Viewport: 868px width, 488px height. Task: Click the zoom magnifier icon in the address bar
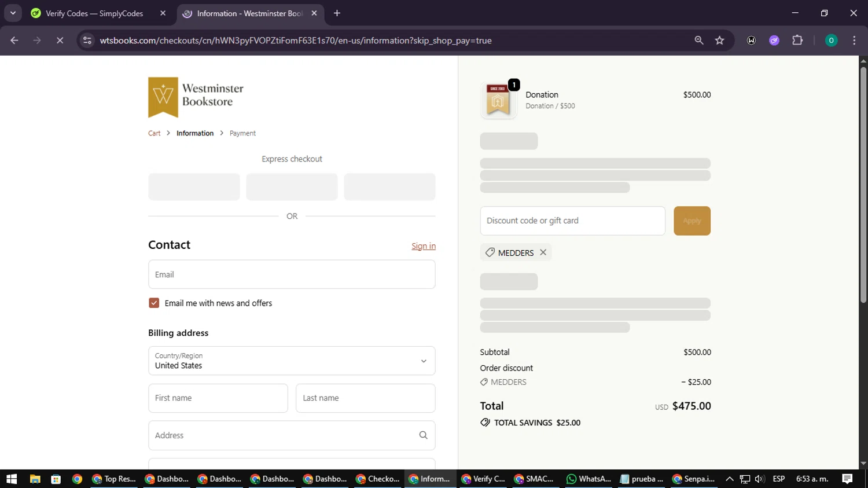699,41
